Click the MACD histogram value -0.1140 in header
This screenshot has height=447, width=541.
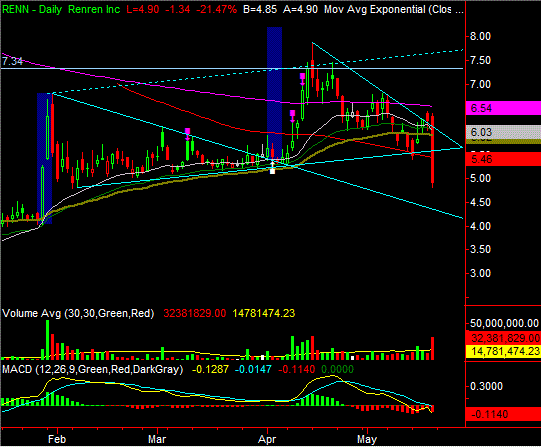pos(296,369)
